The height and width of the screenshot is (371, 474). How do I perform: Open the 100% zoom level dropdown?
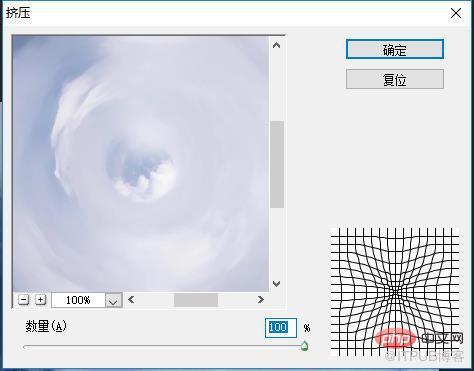[x=114, y=300]
